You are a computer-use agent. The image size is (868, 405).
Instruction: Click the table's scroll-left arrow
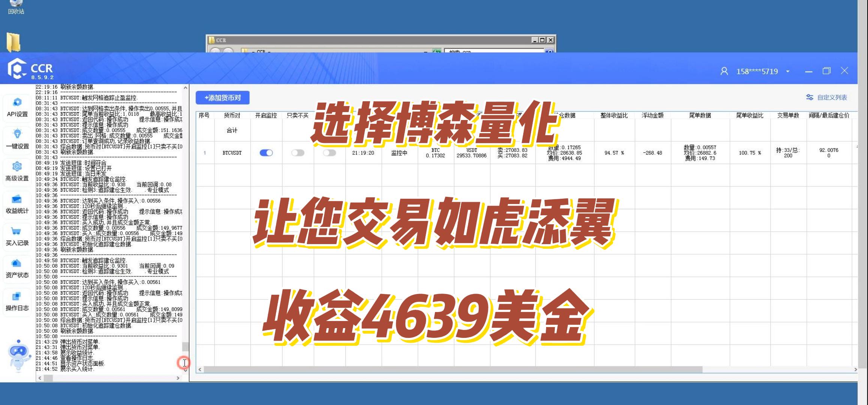coord(200,369)
